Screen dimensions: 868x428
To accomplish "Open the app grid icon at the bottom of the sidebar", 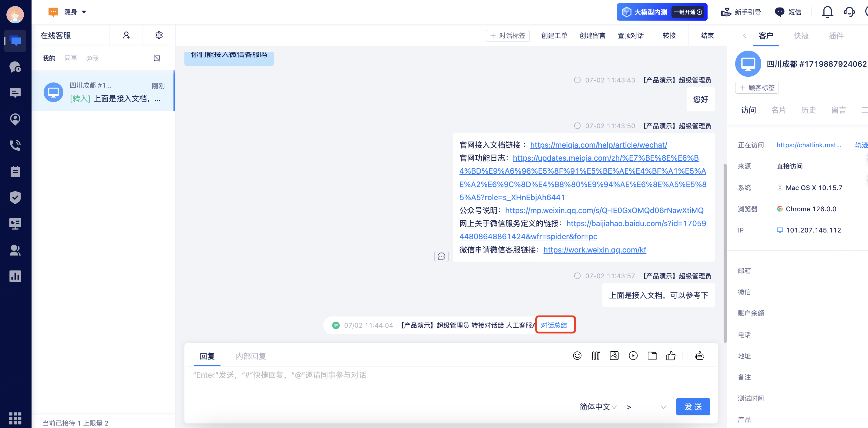I will (x=15, y=418).
